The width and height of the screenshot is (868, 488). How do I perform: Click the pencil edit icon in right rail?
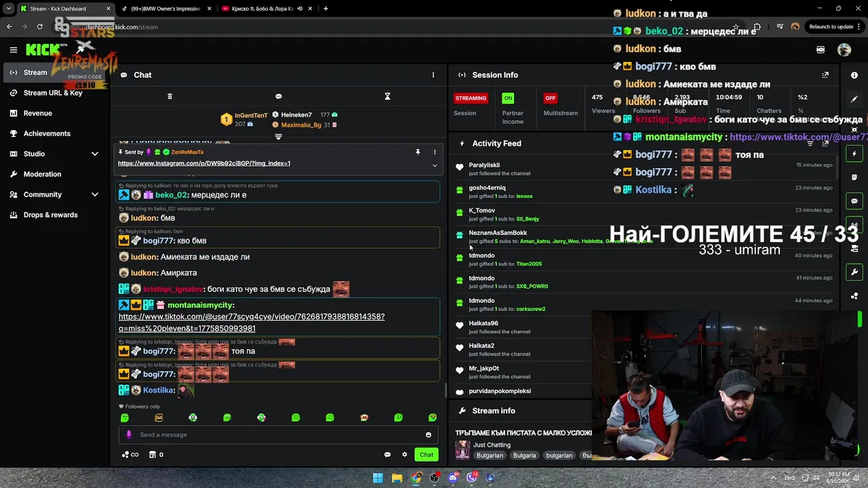(x=854, y=99)
